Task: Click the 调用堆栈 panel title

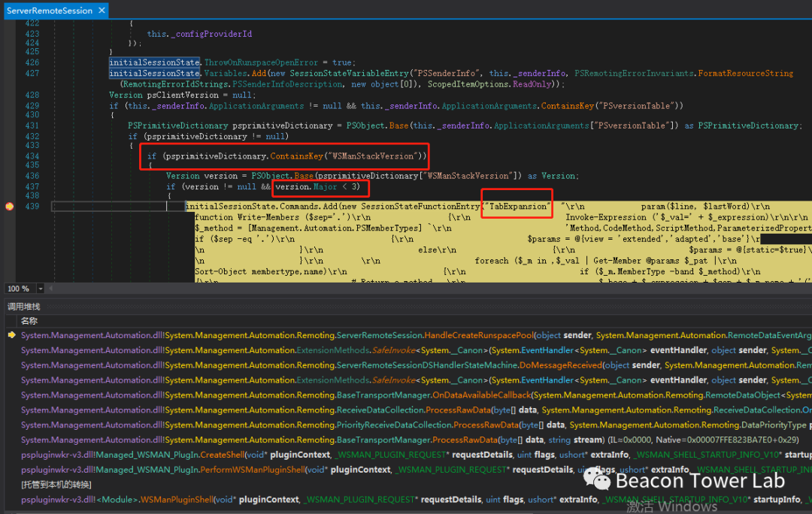Action: click(24, 306)
